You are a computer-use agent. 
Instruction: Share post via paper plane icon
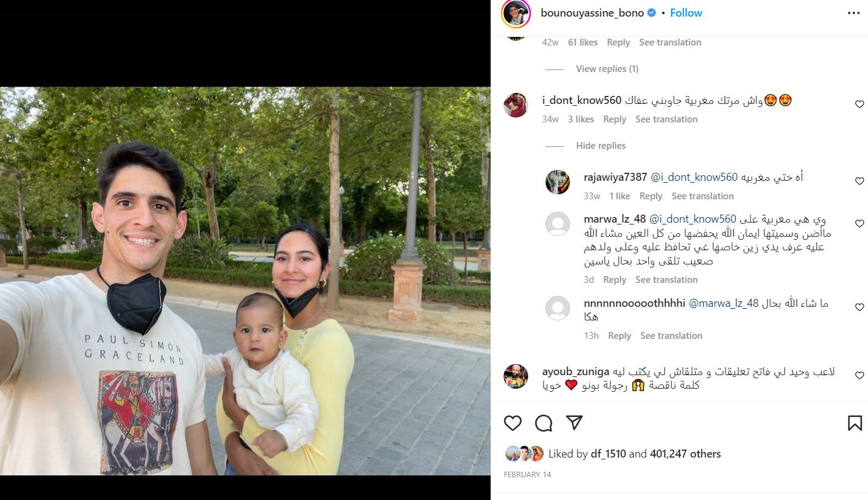pyautogui.click(x=574, y=423)
